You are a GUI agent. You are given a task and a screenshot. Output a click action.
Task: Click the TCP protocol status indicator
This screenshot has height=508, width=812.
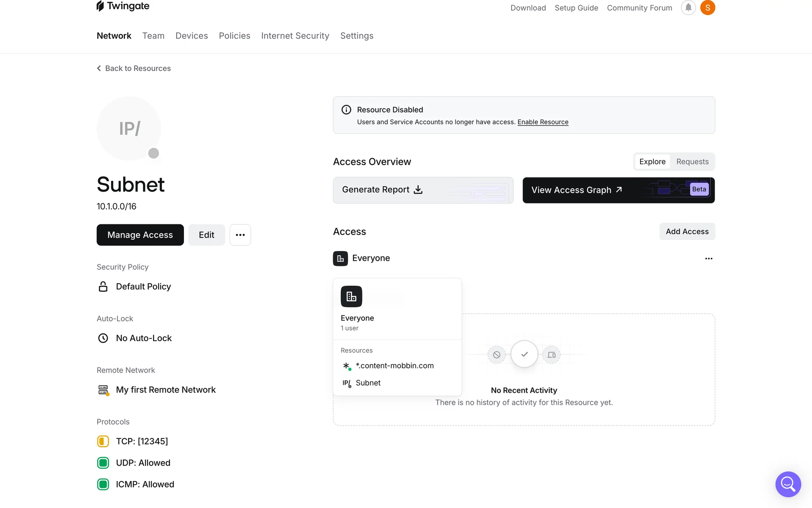103,442
